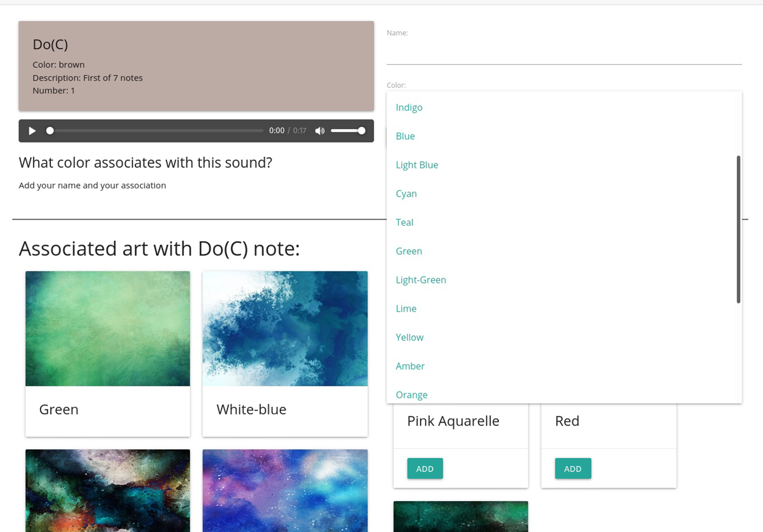Open the Green artwork thumbnail
Screen dimensions: 763x532
[108, 329]
